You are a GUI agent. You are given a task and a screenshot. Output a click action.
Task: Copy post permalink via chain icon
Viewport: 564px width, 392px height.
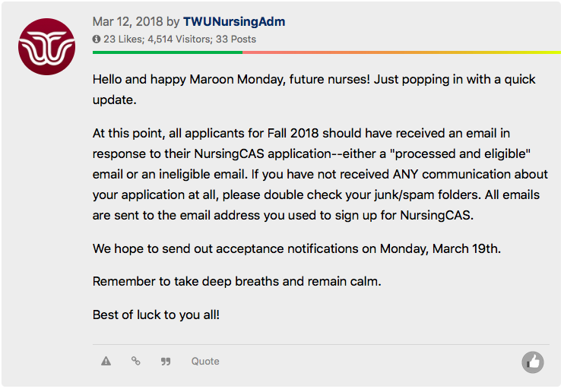(135, 361)
